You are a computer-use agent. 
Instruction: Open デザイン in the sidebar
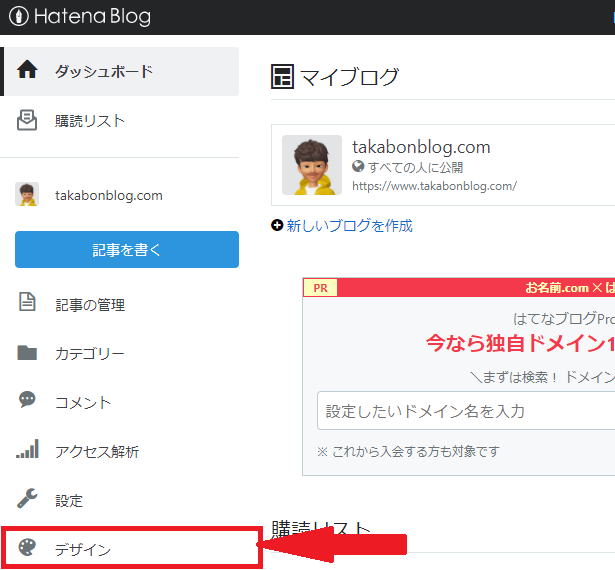83,550
